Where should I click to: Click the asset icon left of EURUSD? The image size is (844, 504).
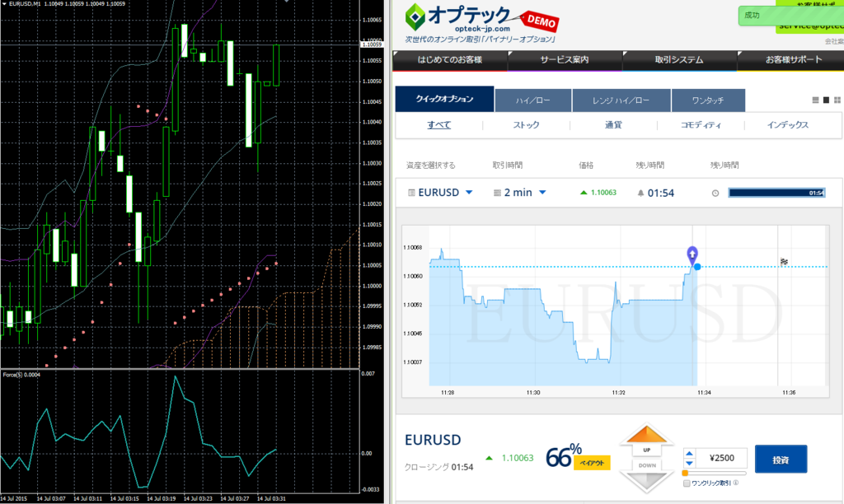pos(411,193)
